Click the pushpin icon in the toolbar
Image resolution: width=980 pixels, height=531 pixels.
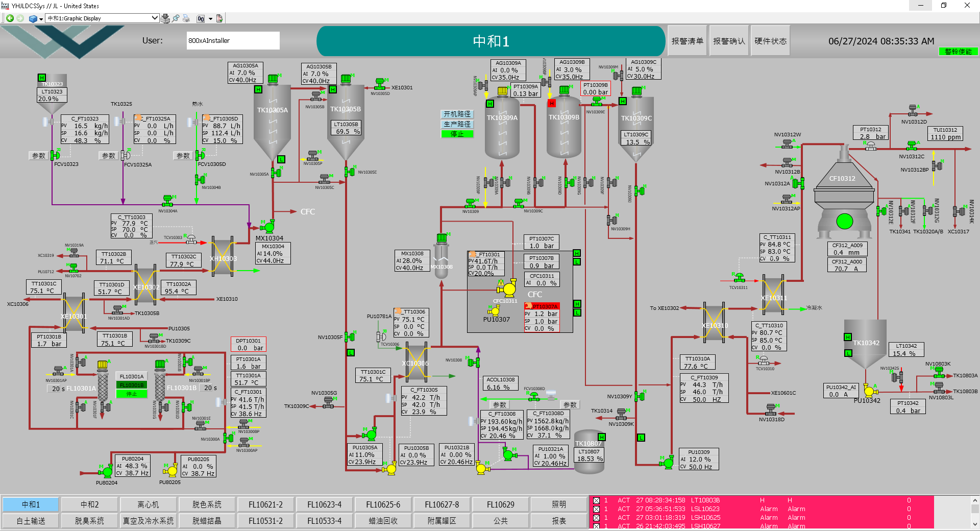[176, 18]
